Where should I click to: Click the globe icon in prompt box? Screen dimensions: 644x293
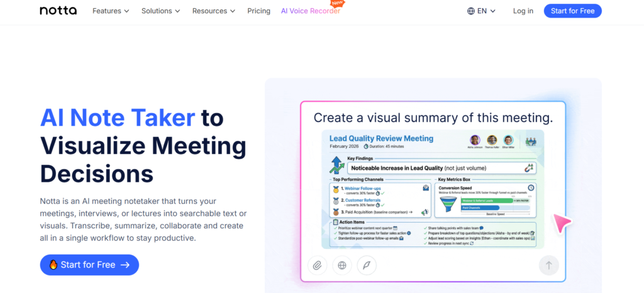(341, 265)
